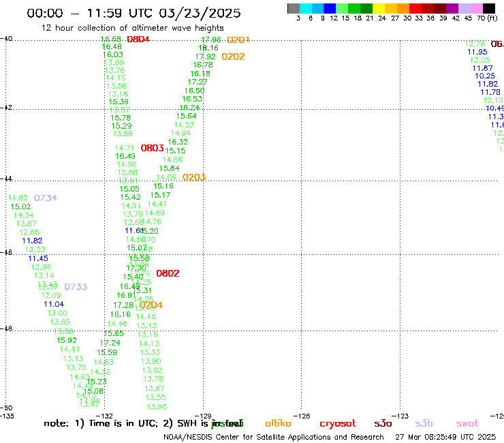Click the lavender 0733 s3b time label
The height and width of the screenshot is (443, 504).
(x=76, y=287)
